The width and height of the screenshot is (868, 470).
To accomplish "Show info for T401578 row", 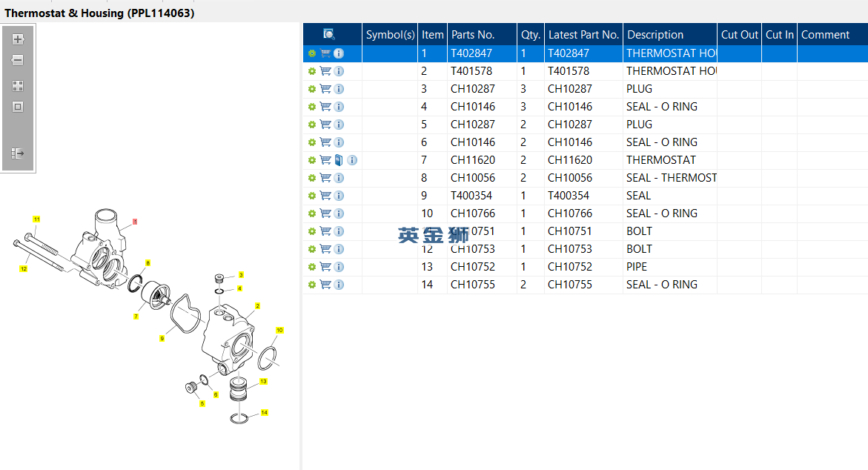I will [339, 71].
